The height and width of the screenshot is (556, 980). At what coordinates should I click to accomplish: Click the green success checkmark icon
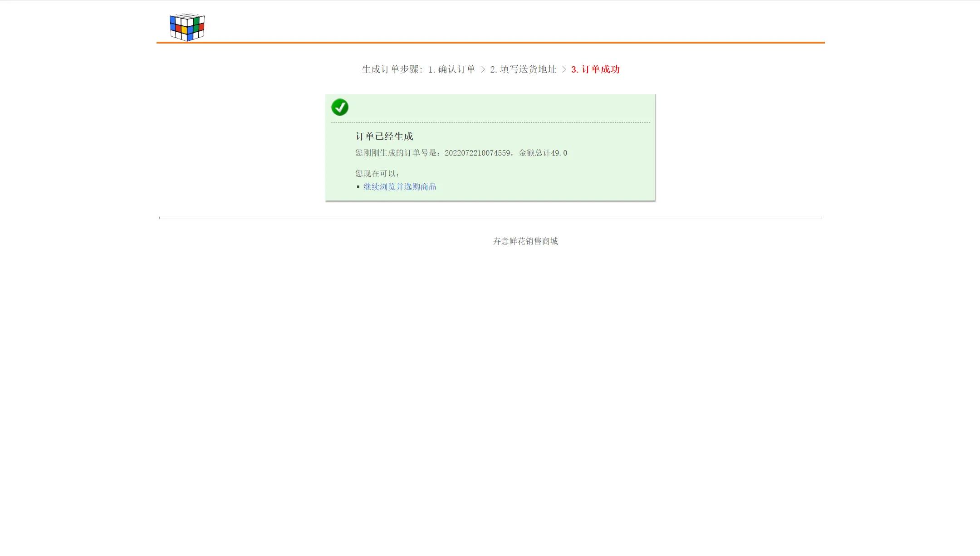340,107
